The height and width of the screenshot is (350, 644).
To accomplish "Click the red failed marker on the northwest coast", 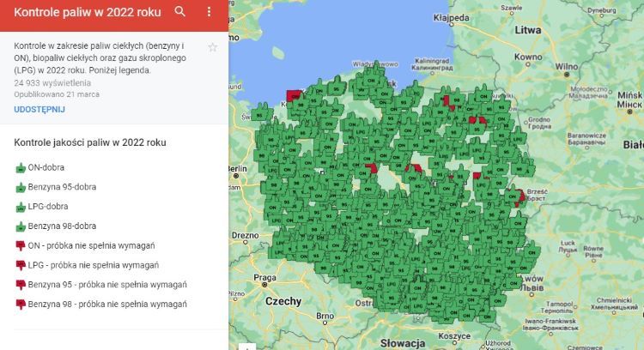I will point(294,95).
